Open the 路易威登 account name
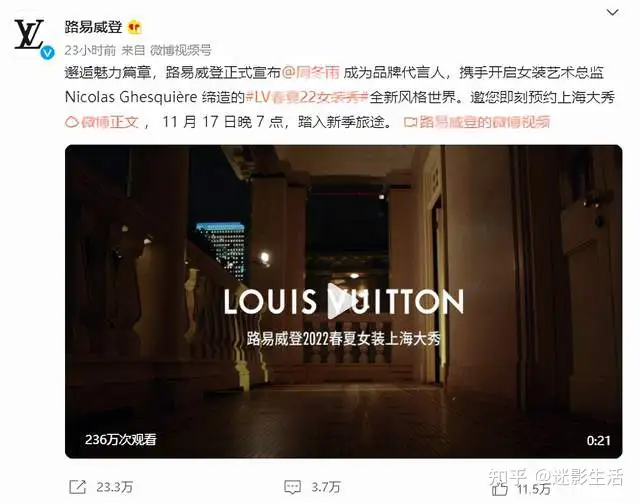Image resolution: width=640 pixels, height=503 pixels. 93,27
